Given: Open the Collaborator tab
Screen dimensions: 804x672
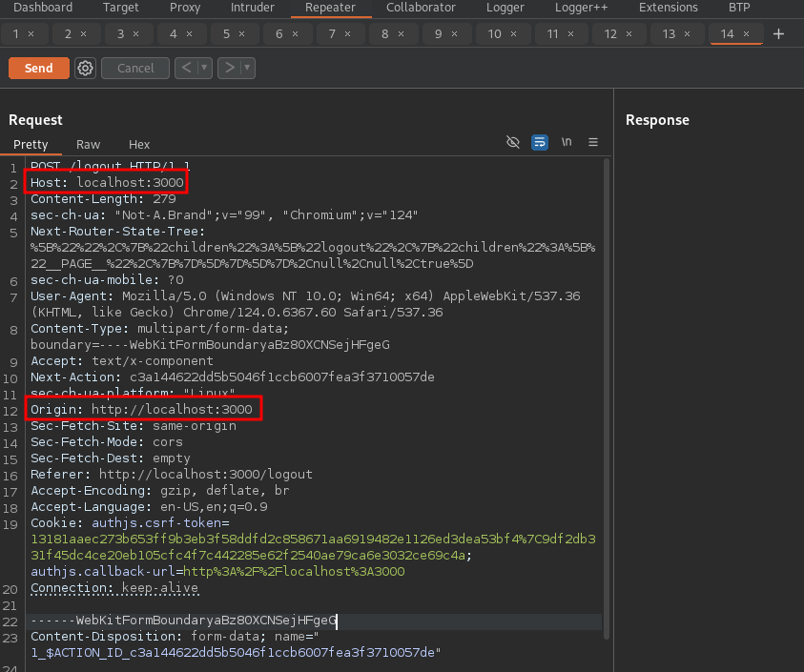Looking at the screenshot, I should (421, 8).
